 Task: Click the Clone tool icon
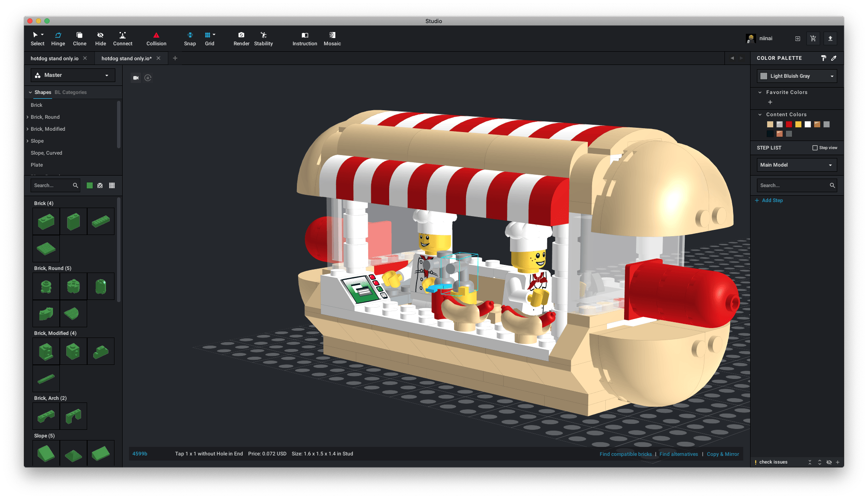79,35
